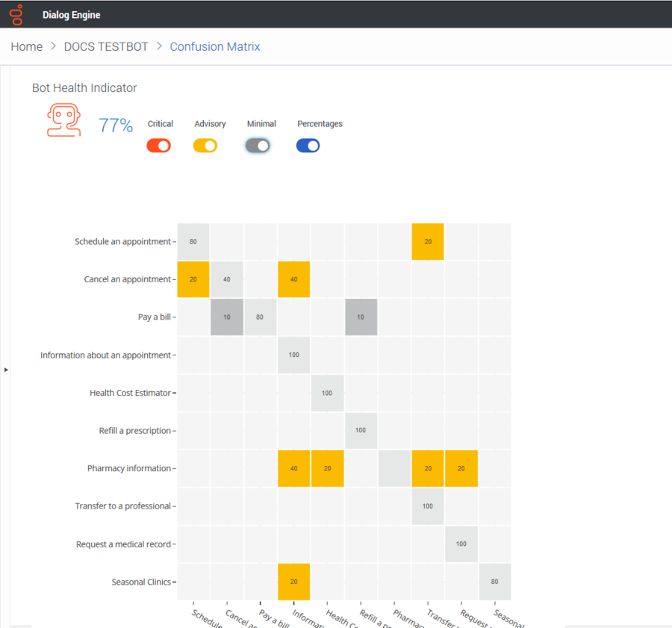Click the breadcrumb chevron after DOCS TESTBOT
Viewport: 672px width, 628px height.
point(159,46)
